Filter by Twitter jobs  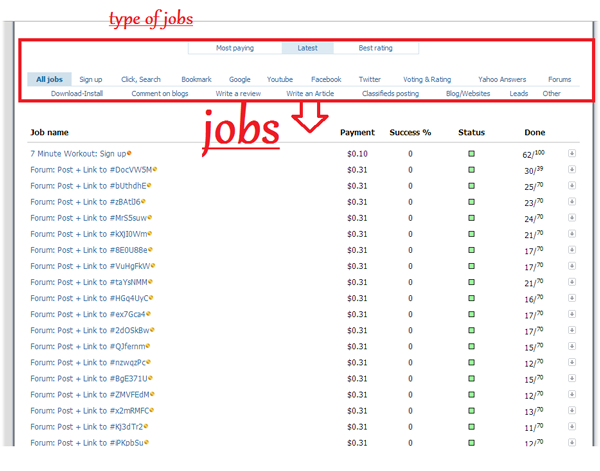tap(370, 80)
